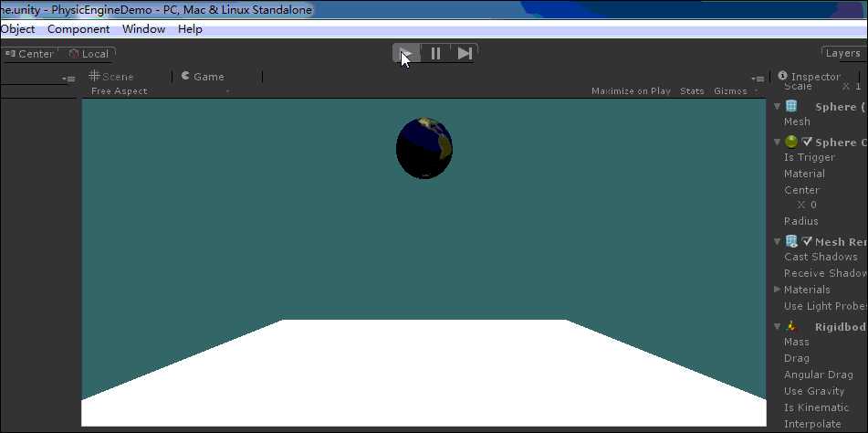This screenshot has width=868, height=433.
Task: Open the Gizmos dropdown
Action: click(735, 91)
